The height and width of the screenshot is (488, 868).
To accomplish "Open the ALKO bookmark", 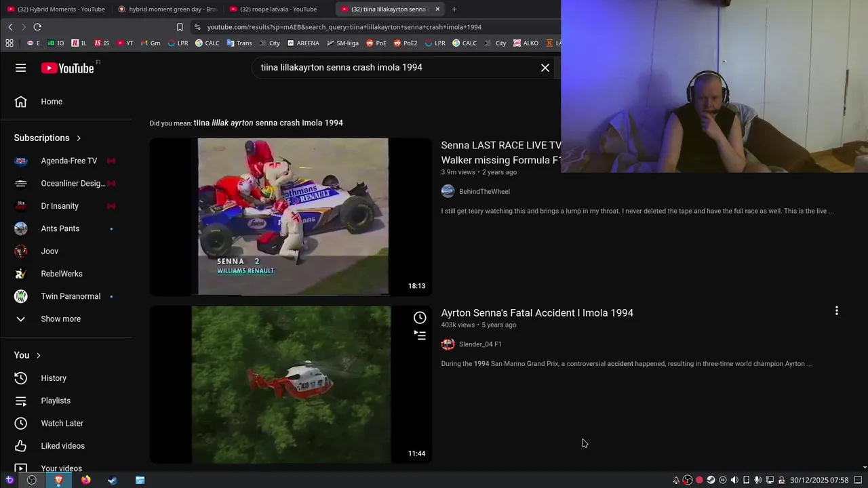I will (526, 43).
